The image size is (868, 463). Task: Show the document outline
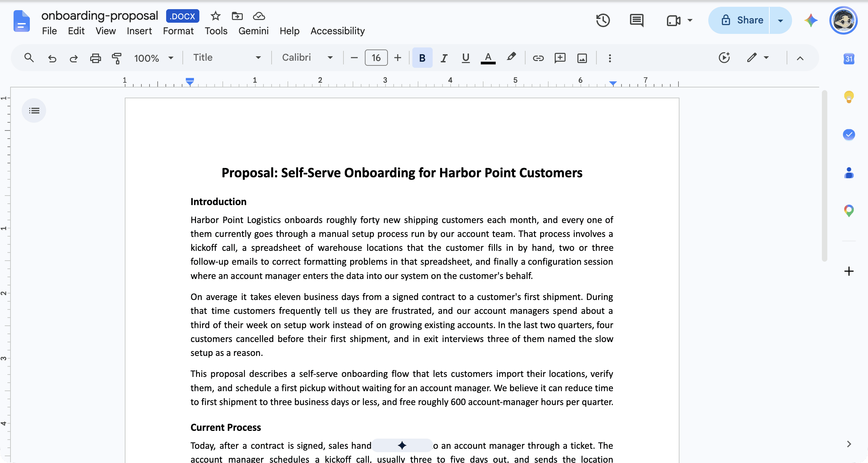34,110
